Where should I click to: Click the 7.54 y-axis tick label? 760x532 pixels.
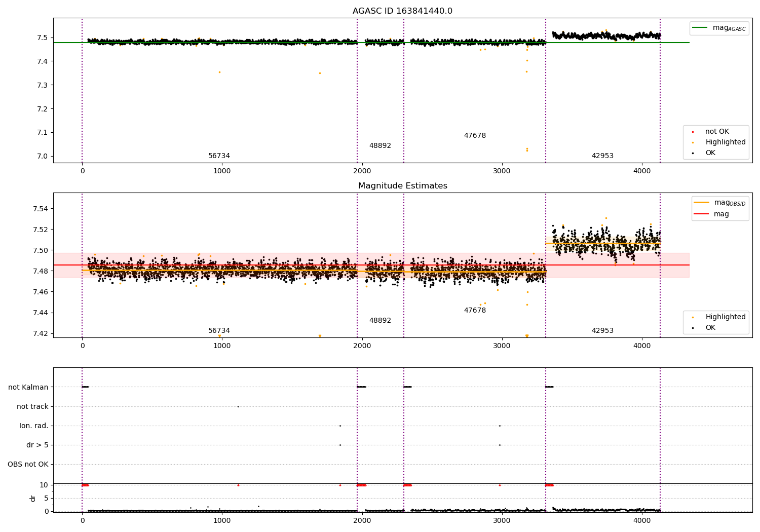coord(41,209)
